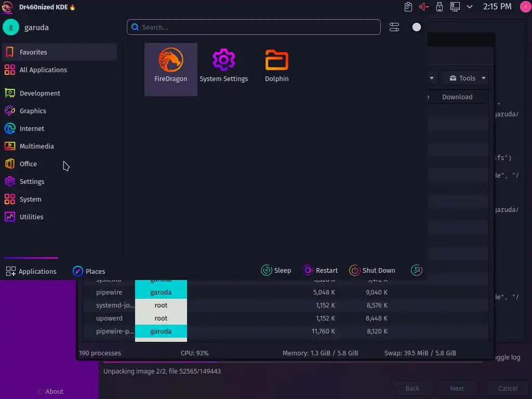Click the Restart button
This screenshot has height=399, width=532.
coord(320,270)
